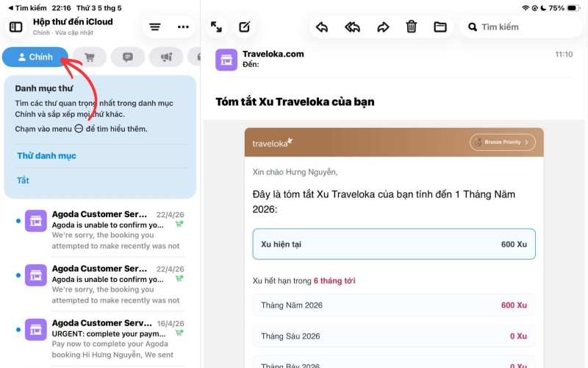
Task: Click the Do Not Disturb moon icon
Action: [543, 8]
